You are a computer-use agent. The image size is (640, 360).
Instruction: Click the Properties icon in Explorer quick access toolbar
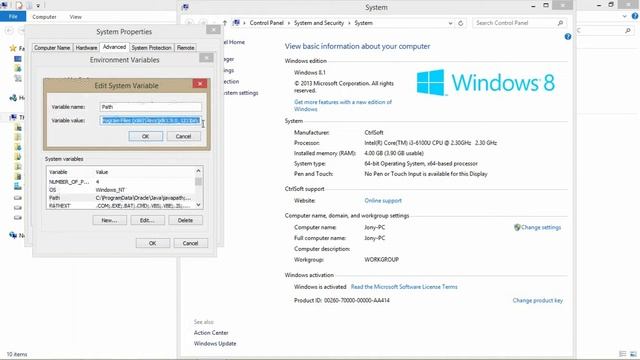[19, 5]
